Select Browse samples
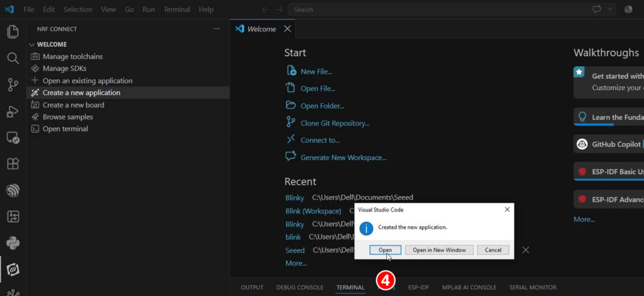Viewport: 644px width, 296px height. click(68, 117)
